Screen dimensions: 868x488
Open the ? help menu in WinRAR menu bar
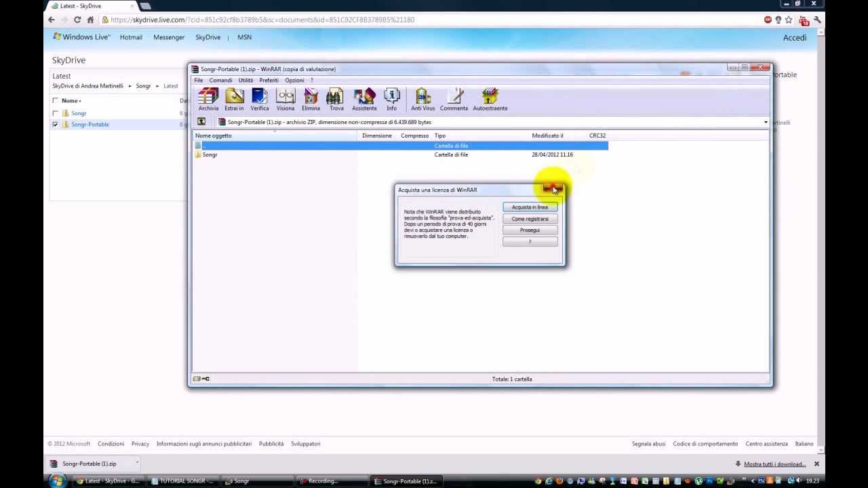coord(312,80)
